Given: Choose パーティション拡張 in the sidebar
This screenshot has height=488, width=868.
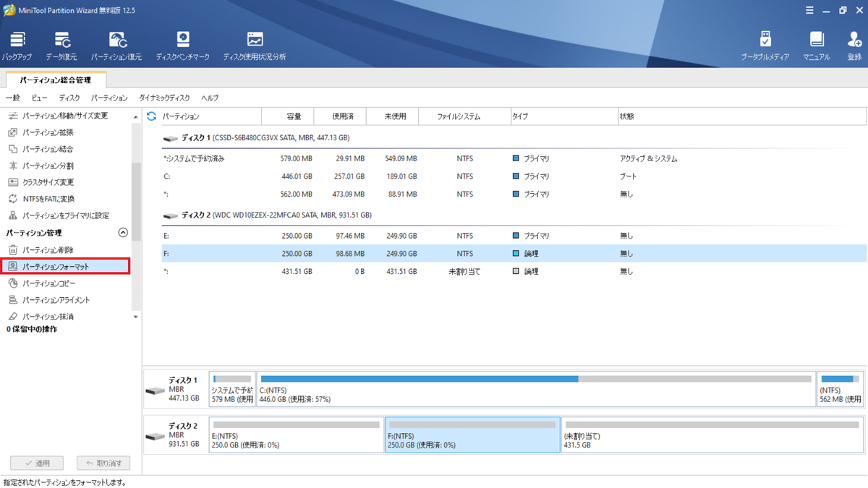Looking at the screenshot, I should pos(41,132).
